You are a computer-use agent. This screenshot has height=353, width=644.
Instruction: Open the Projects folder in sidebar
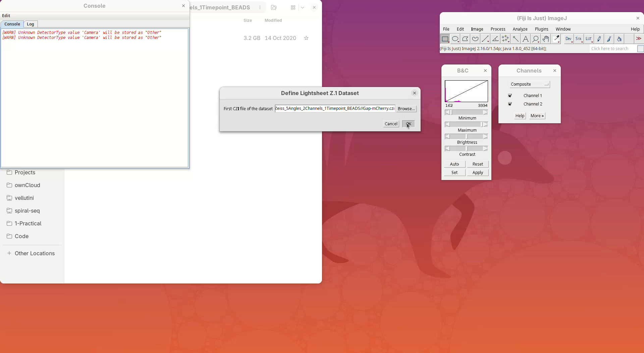coord(25,172)
